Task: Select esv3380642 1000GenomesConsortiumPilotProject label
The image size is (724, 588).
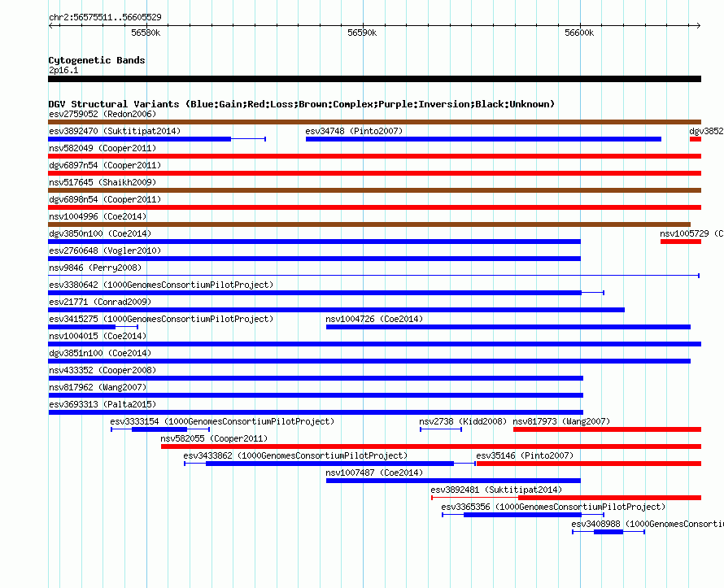Action: (x=161, y=285)
